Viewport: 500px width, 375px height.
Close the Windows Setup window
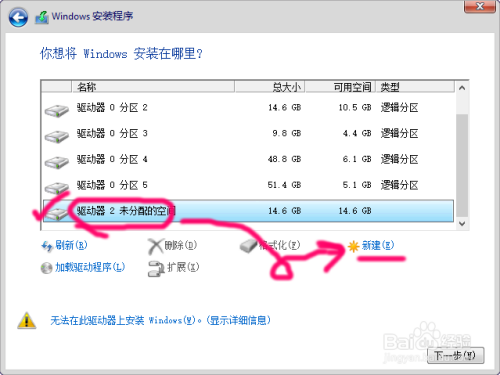(480, 6)
